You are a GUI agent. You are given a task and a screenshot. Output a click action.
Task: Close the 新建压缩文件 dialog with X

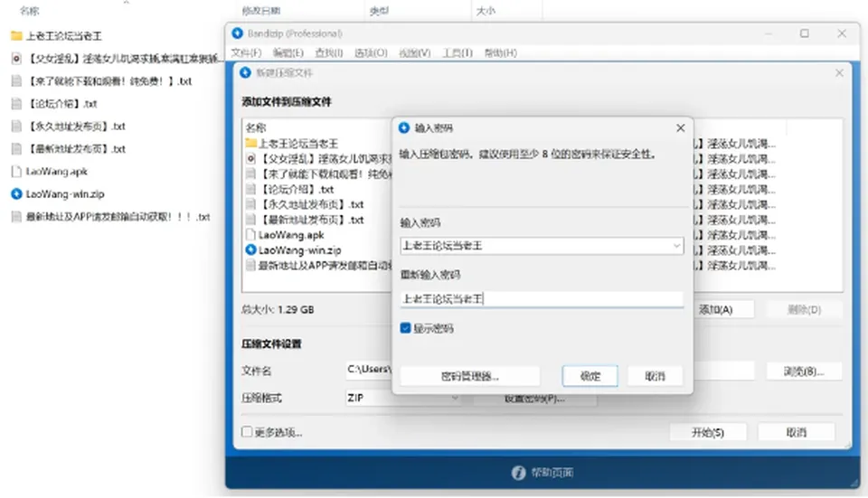[839, 73]
